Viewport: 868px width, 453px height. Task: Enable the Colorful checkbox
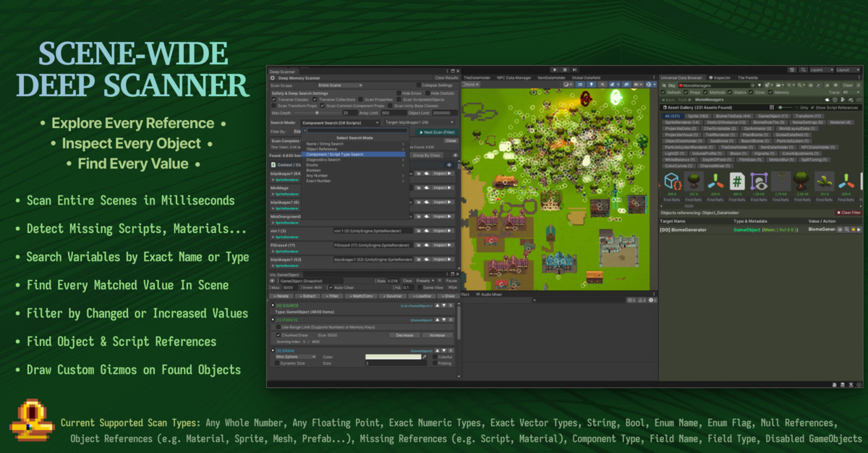click(435, 357)
